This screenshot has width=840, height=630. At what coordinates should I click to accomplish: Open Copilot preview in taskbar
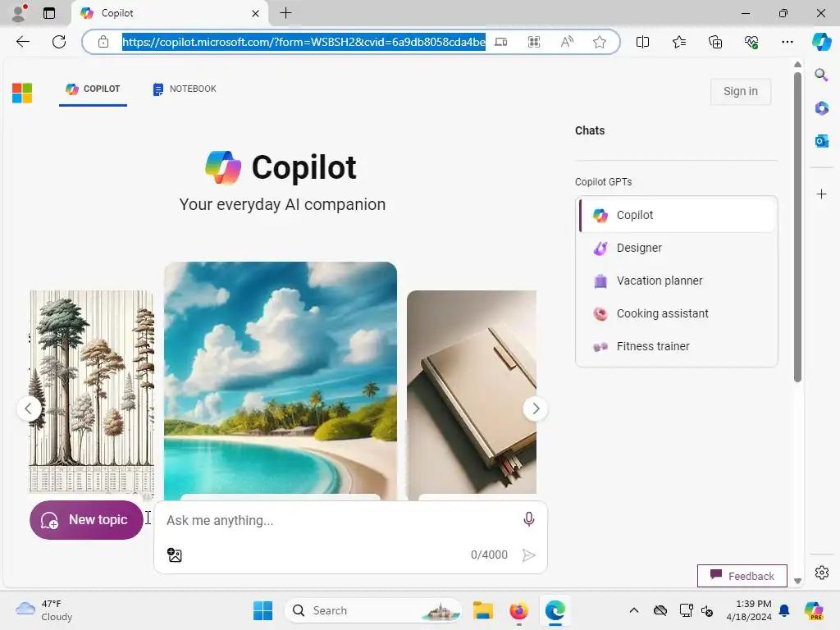[x=814, y=610]
